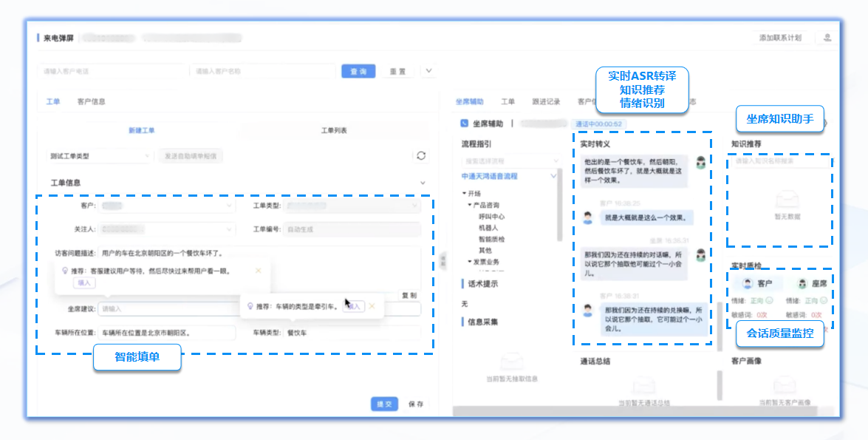Image resolution: width=868 pixels, height=440 pixels.
Task: Click the user profile icon at top right
Action: pyautogui.click(x=828, y=38)
